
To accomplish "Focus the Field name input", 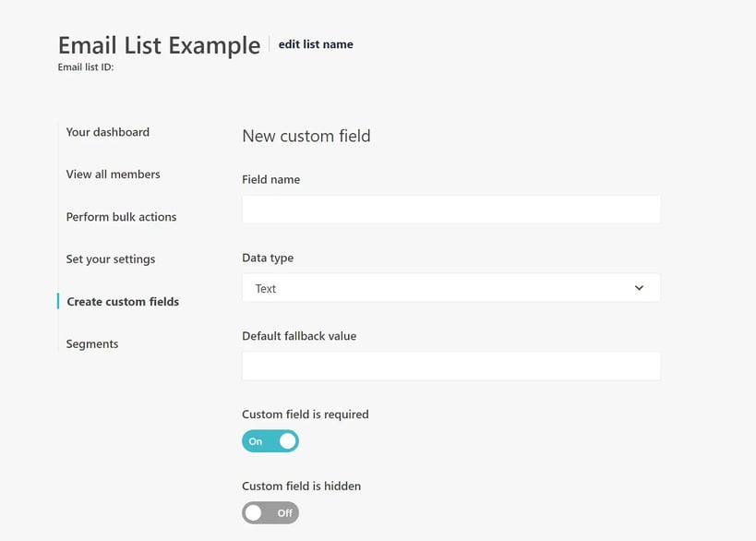I will pyautogui.click(x=451, y=210).
